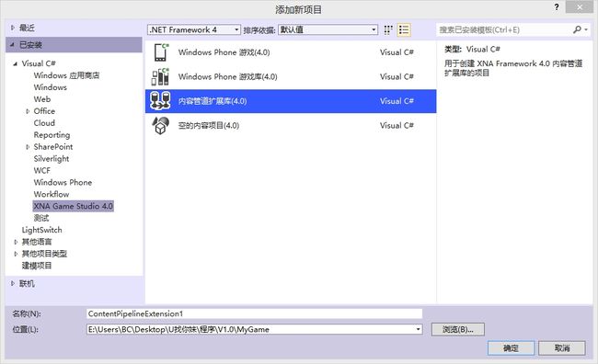Select the Windows Phone tree item
Screen dimensions: 598x364
pyautogui.click(x=63, y=182)
